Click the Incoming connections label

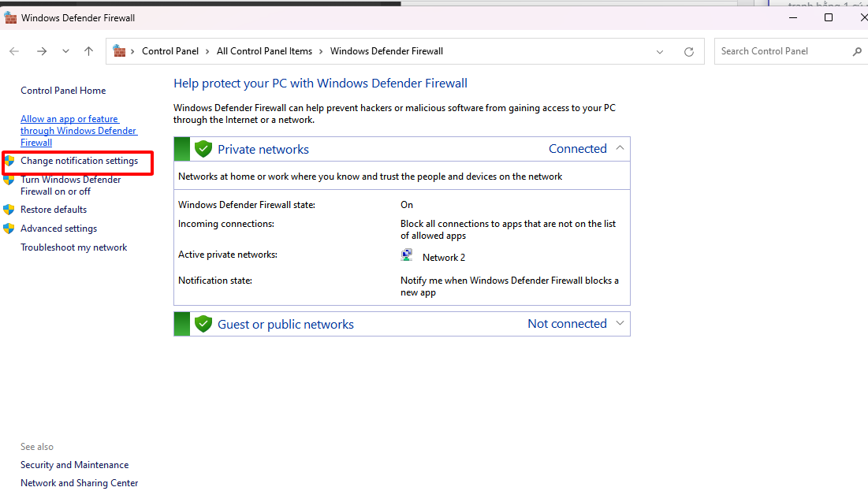tap(225, 224)
